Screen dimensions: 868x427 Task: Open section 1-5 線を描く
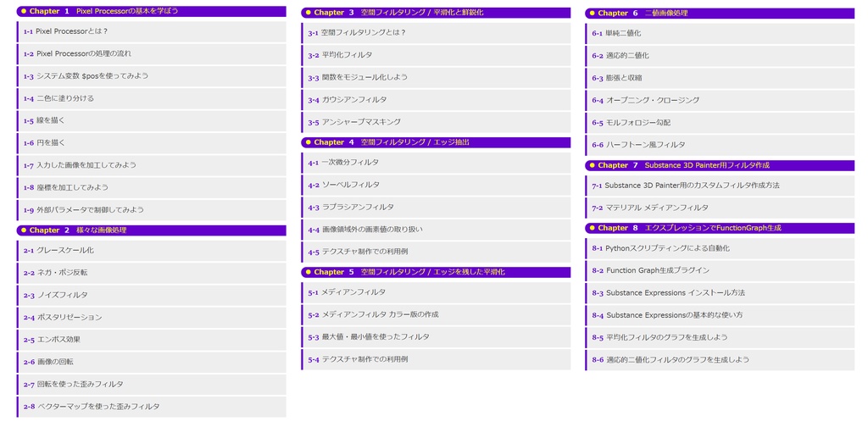pos(152,120)
